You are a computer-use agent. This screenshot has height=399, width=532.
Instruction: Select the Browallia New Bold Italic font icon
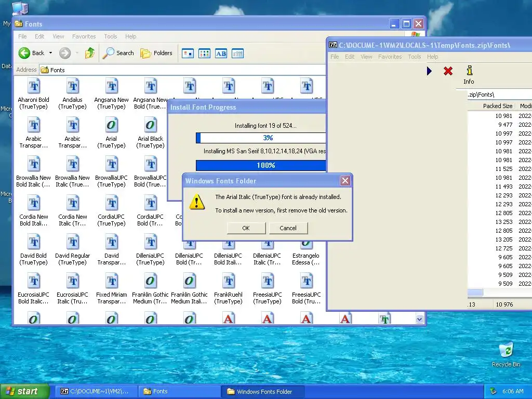tap(34, 171)
